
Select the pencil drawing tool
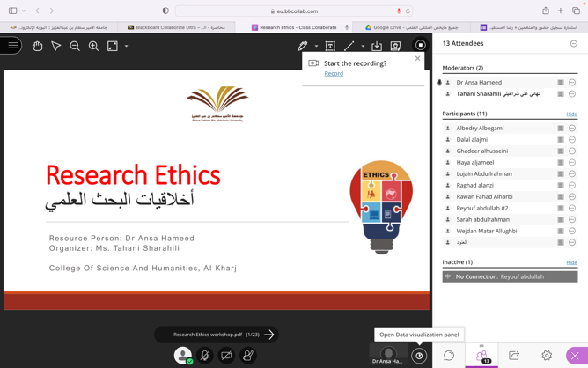click(303, 46)
